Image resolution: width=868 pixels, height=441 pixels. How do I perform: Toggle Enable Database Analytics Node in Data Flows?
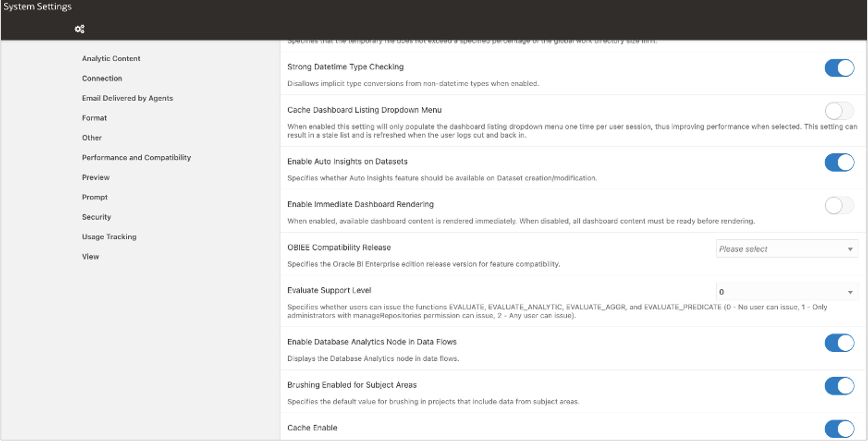pyautogui.click(x=839, y=343)
